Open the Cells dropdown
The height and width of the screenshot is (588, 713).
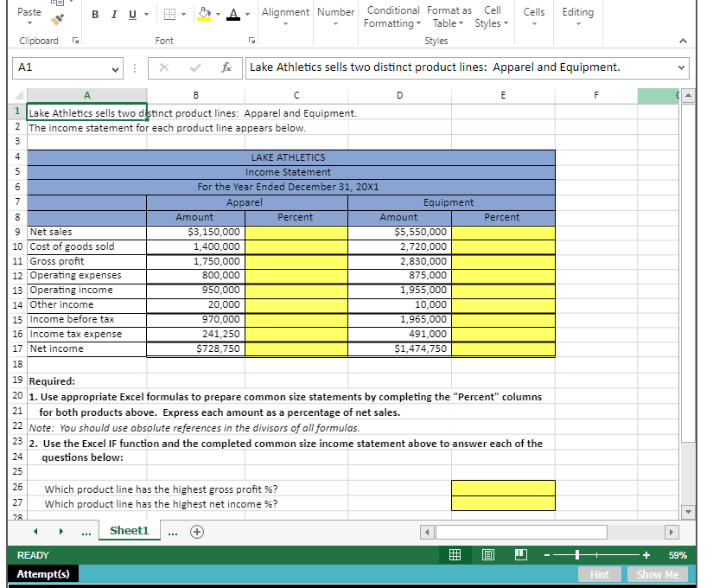(534, 16)
